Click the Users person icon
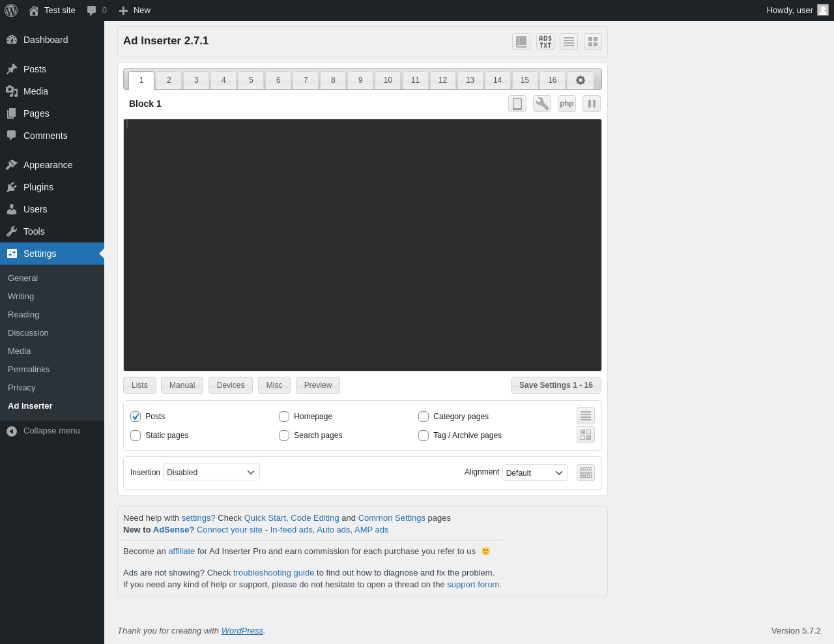 click(12, 209)
